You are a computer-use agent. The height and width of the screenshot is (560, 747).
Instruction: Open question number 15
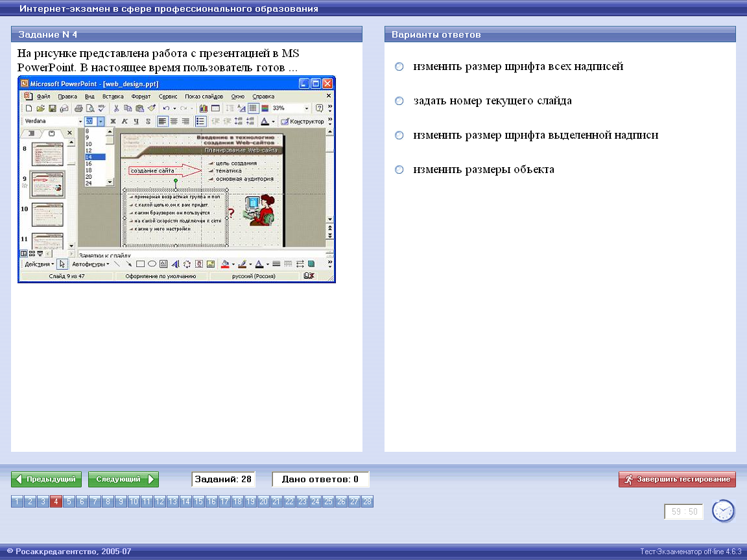[x=198, y=502]
